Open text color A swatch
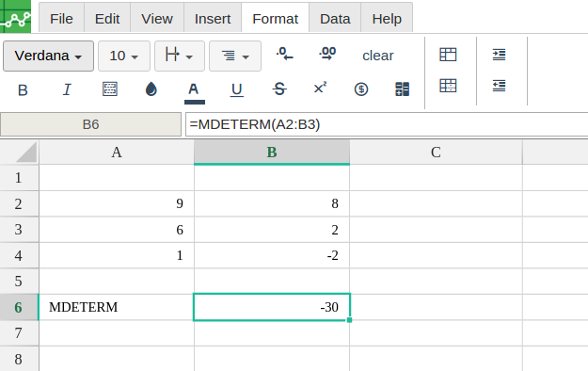Viewport: 588px width, 371px height. [194, 92]
